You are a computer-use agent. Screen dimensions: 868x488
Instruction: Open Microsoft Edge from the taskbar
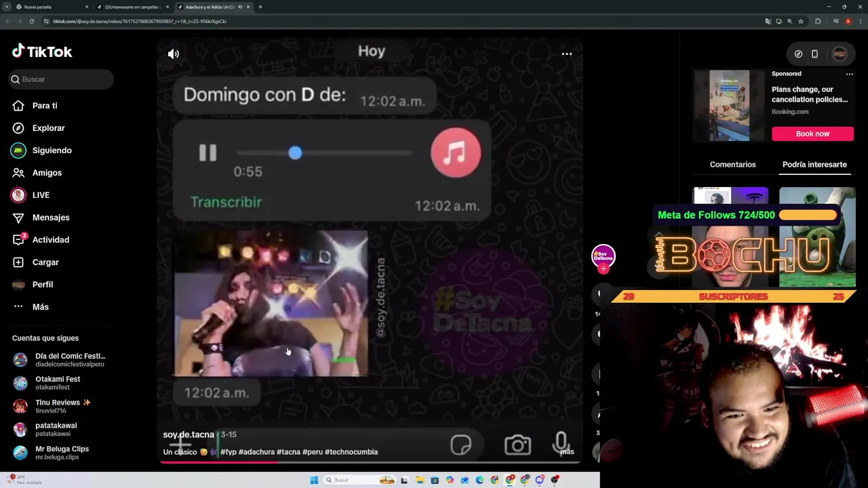tap(479, 480)
